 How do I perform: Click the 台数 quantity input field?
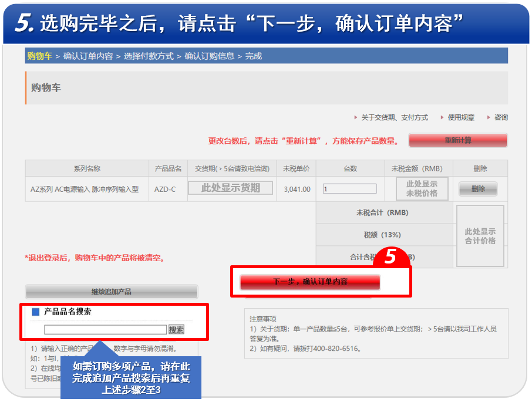coord(349,189)
